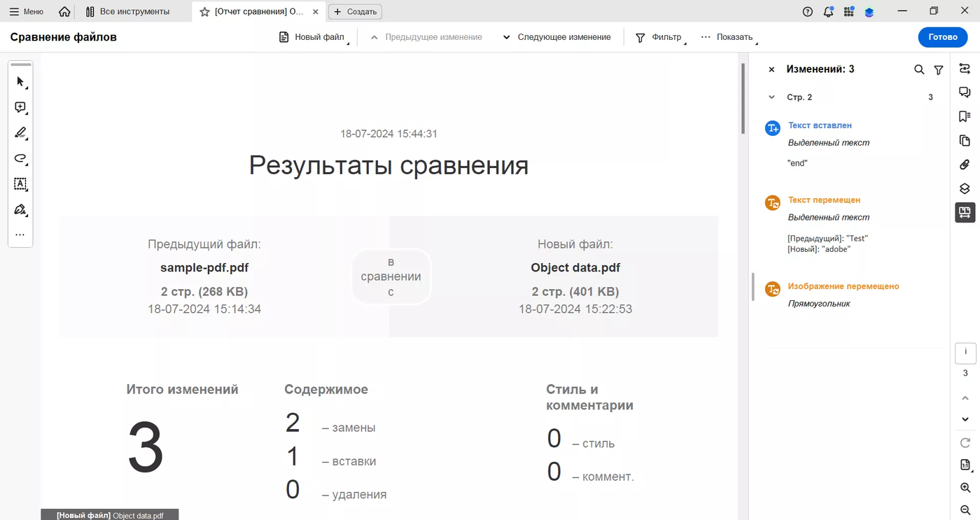
Task: Show the bookmarks panel
Action: (965, 116)
